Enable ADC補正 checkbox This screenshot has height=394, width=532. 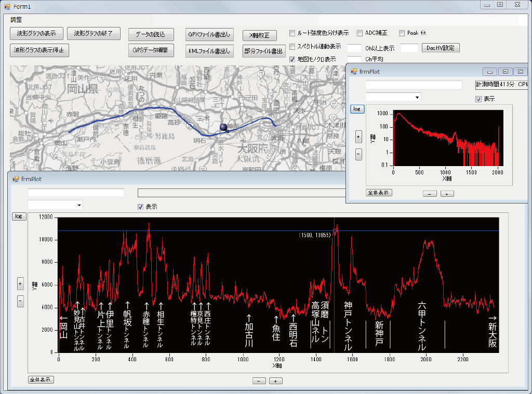pos(360,33)
